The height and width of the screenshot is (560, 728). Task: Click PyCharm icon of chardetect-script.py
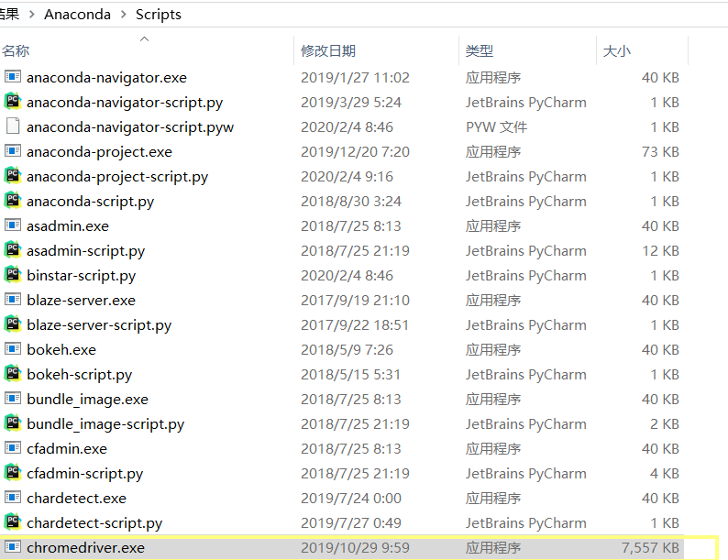[x=13, y=522]
